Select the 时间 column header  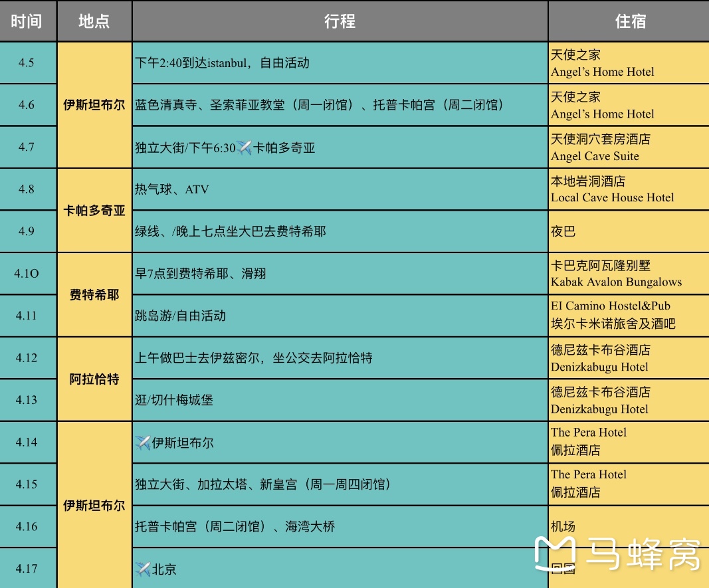(x=27, y=21)
